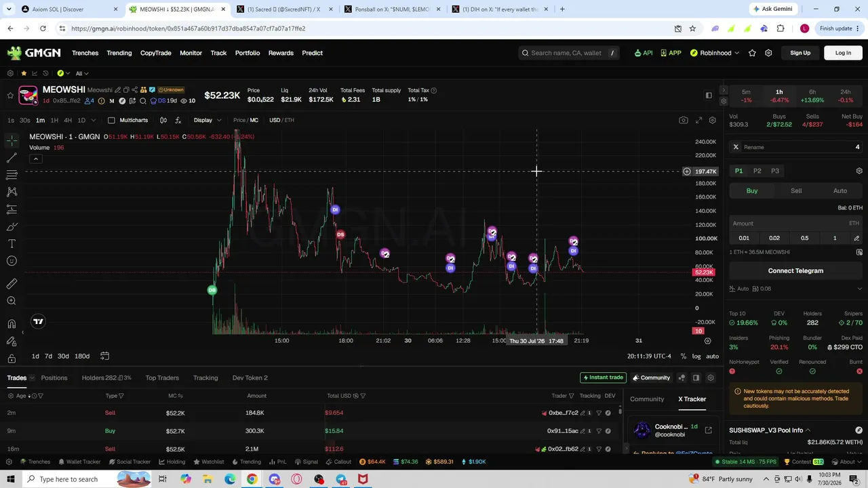Open the Robinhood chain selector
This screenshot has width=868, height=488.
click(x=715, y=53)
